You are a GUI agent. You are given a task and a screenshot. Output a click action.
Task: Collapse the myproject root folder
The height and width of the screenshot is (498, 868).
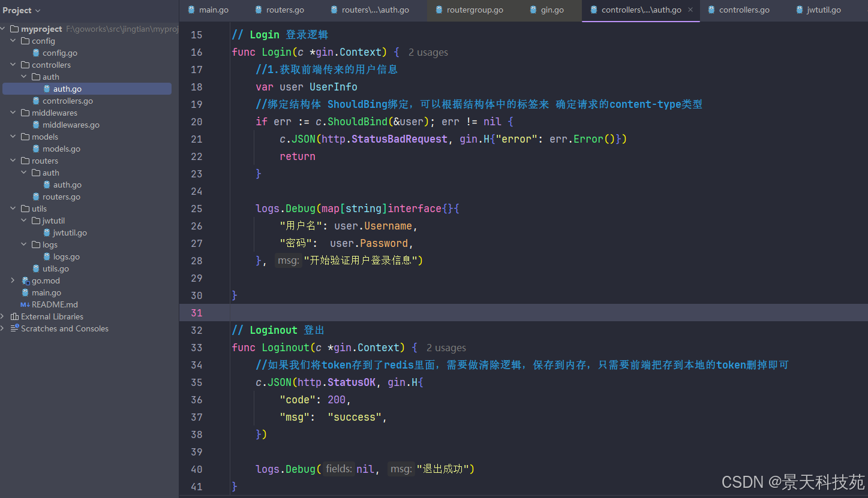pyautogui.click(x=3, y=29)
